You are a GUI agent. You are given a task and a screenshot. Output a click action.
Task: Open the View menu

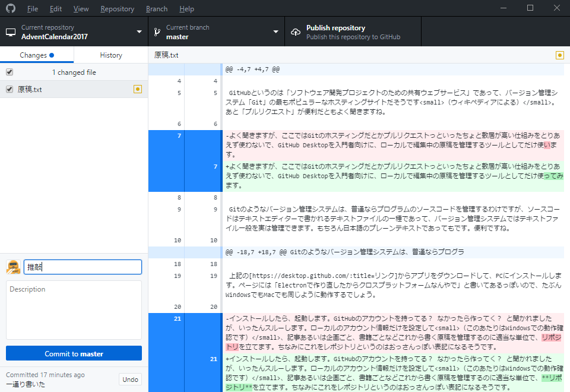pos(81,9)
